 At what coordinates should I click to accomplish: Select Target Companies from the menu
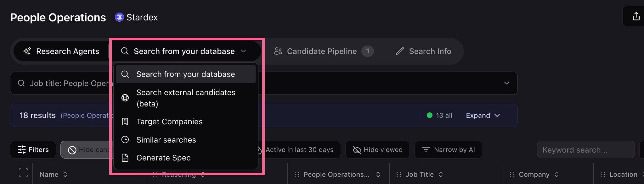(x=186, y=122)
